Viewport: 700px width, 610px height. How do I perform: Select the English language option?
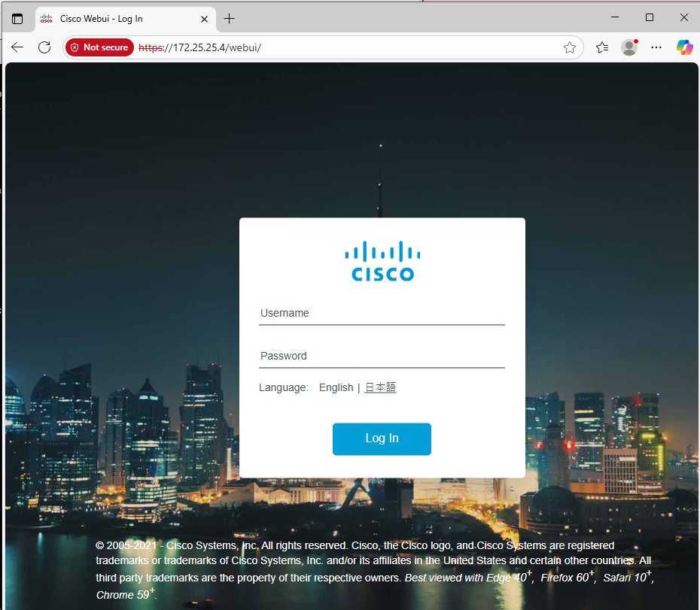(x=336, y=387)
